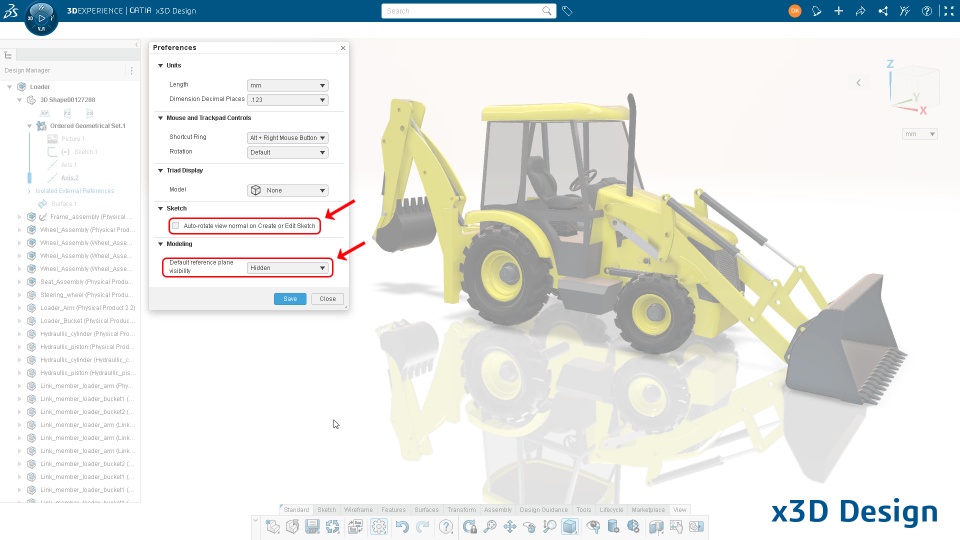This screenshot has height=540, width=960.
Task: Open the orange user profile avatar
Action: pyautogui.click(x=795, y=11)
